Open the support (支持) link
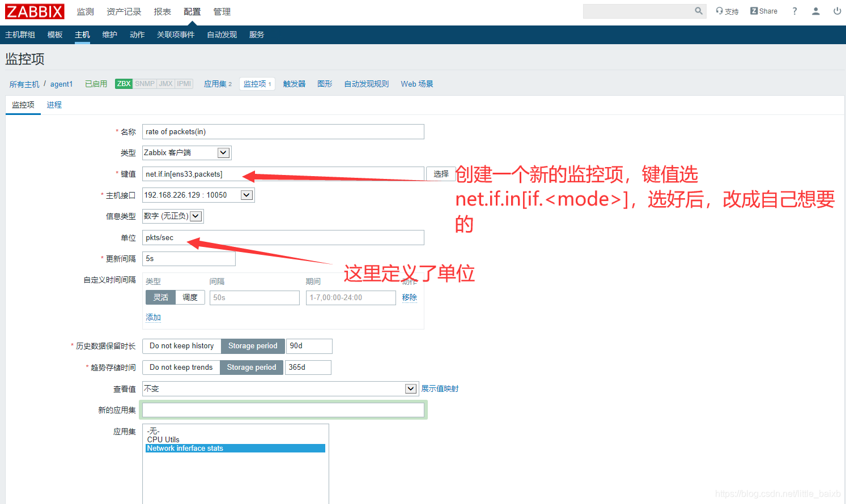The height and width of the screenshot is (504, 846). pyautogui.click(x=727, y=11)
